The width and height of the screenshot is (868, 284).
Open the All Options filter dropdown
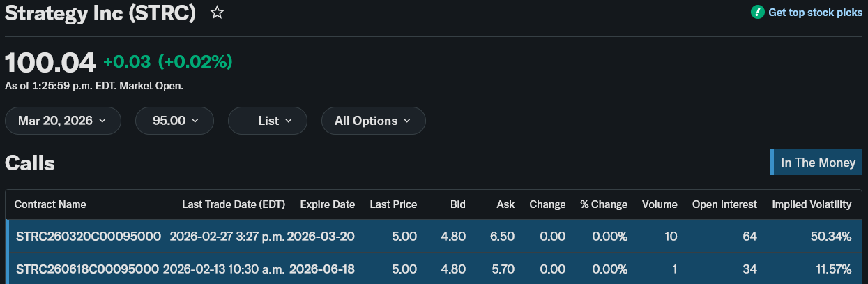[373, 121]
